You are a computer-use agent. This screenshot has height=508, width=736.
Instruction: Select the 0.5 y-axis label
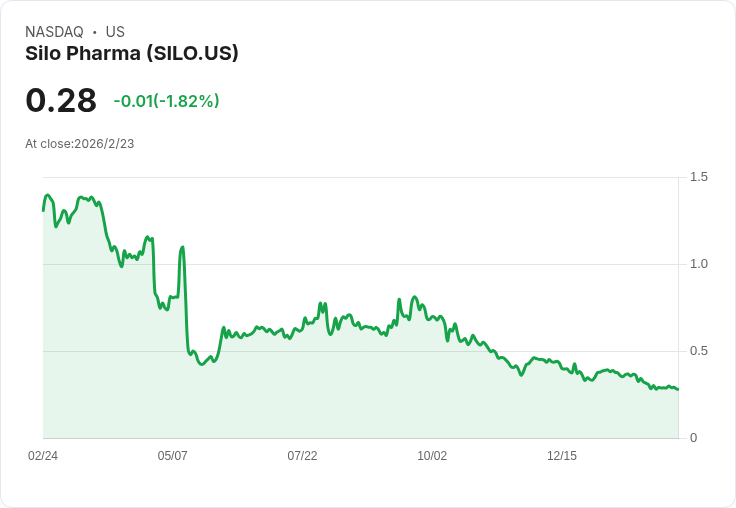coord(699,351)
